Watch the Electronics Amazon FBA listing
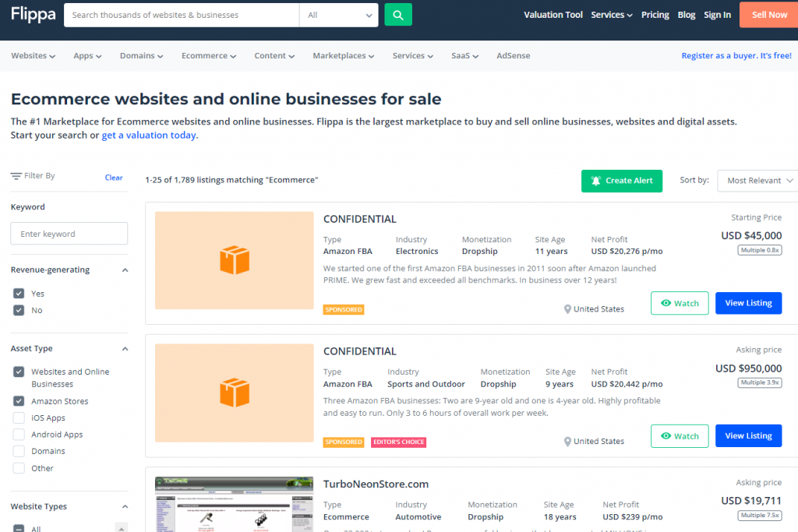The height and width of the screenshot is (532, 798). (x=680, y=303)
